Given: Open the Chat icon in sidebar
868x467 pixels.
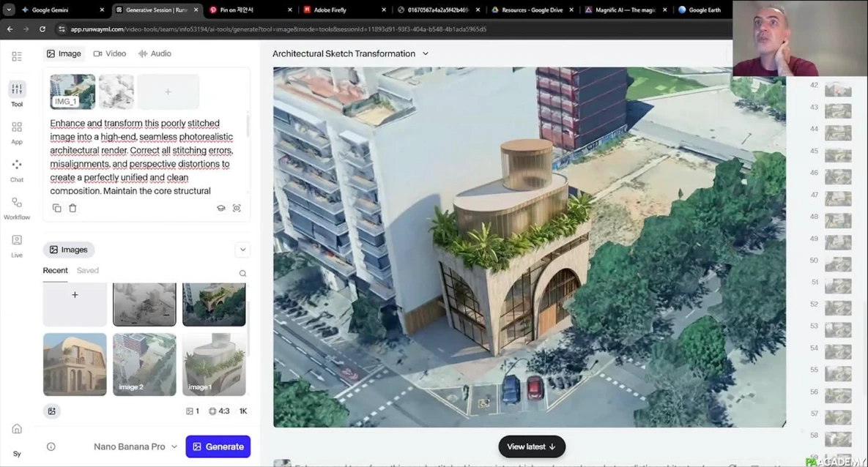Looking at the screenshot, I should pyautogui.click(x=17, y=165).
